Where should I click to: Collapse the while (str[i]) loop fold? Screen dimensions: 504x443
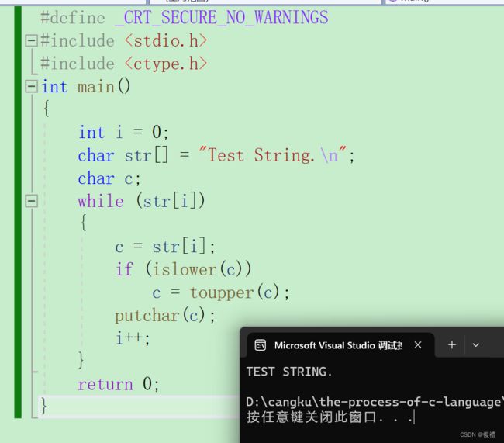point(31,201)
